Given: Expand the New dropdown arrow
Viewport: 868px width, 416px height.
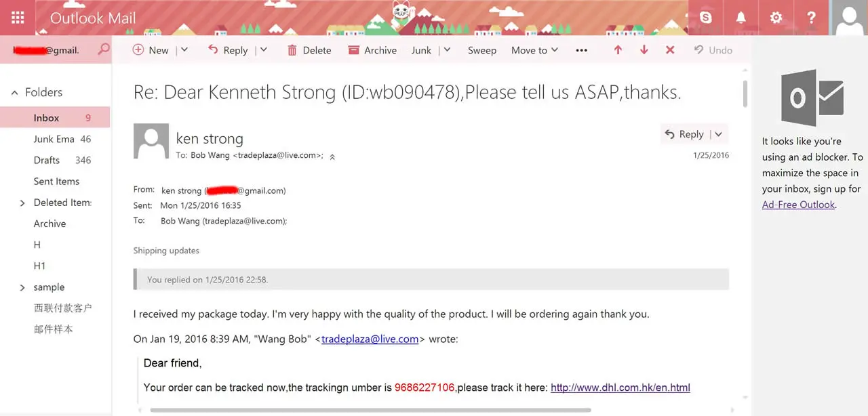Looking at the screenshot, I should click(x=184, y=50).
